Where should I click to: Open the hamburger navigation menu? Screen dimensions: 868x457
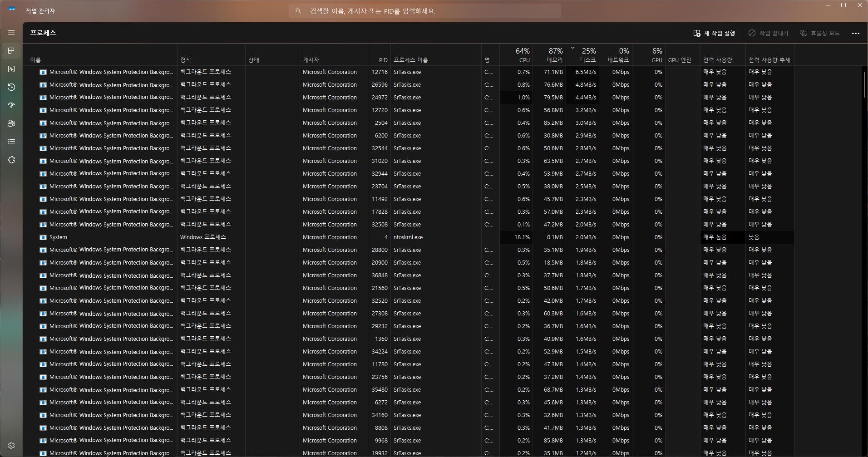[11, 33]
